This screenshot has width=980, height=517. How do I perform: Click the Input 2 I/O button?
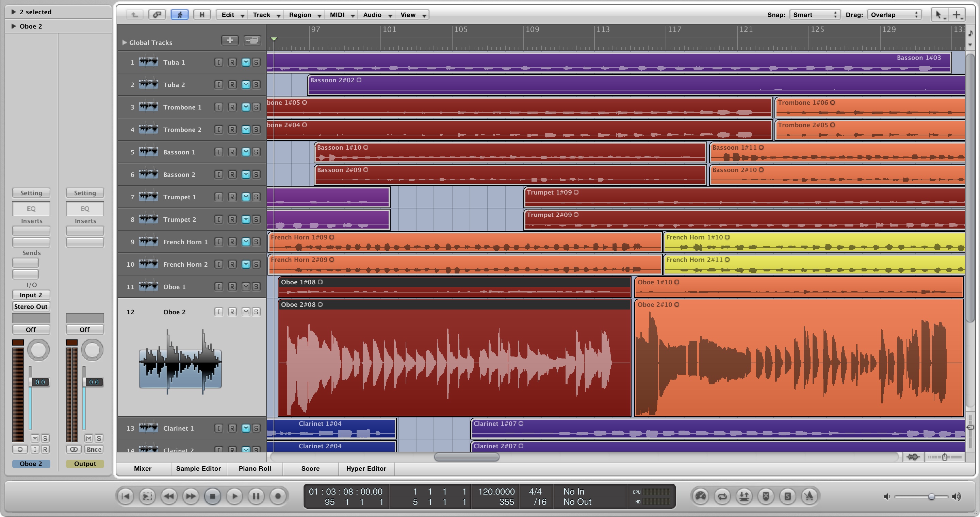tap(31, 295)
